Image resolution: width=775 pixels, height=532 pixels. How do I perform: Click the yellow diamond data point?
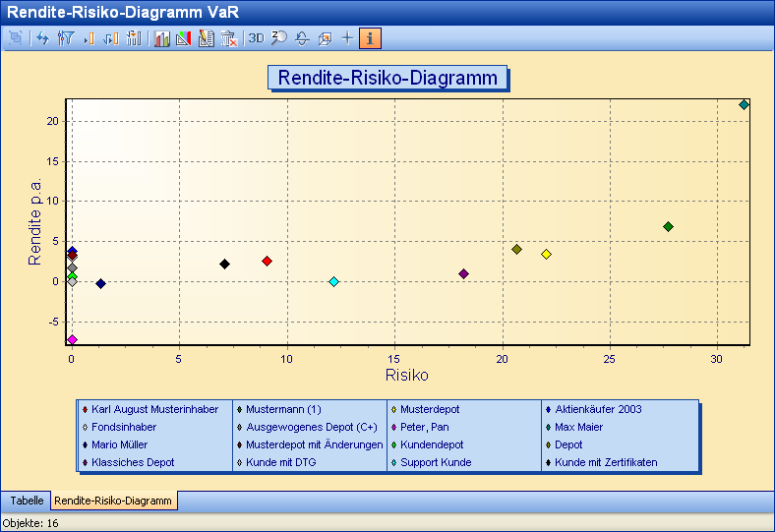coord(547,255)
